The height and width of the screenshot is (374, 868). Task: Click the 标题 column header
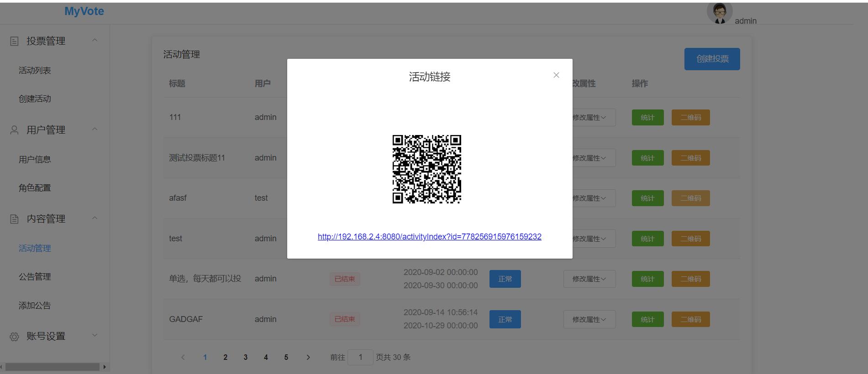pos(177,83)
